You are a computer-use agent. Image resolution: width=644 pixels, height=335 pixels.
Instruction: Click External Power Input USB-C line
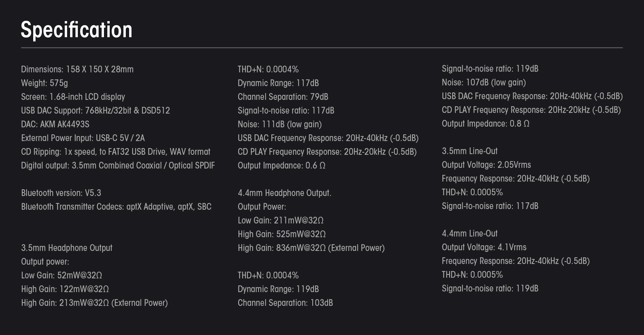pos(83,138)
